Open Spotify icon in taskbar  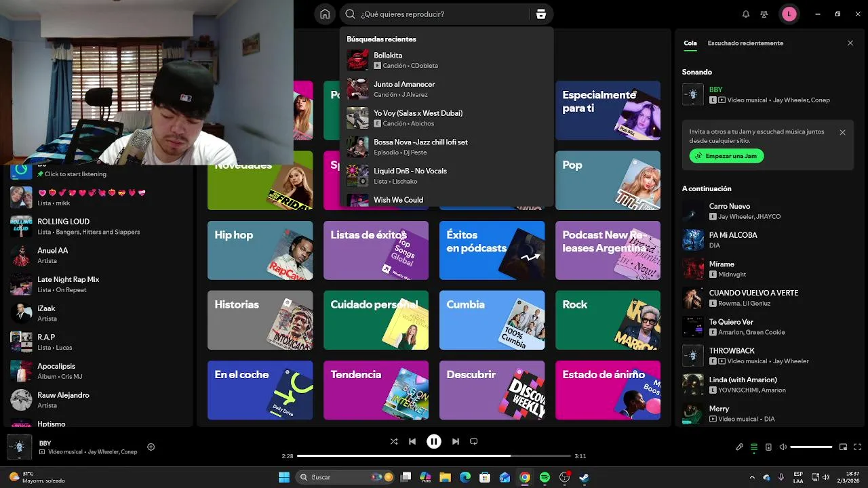[545, 477]
